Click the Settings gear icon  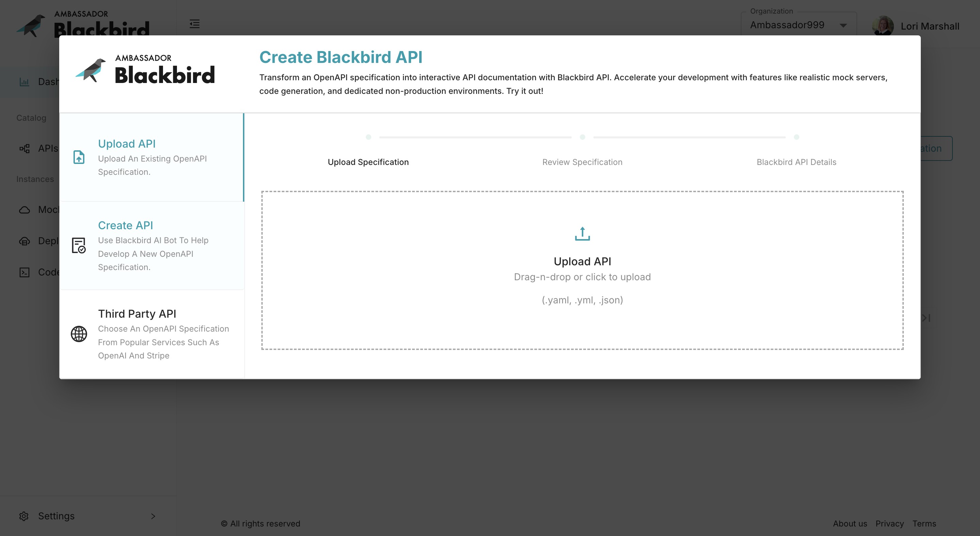(24, 516)
